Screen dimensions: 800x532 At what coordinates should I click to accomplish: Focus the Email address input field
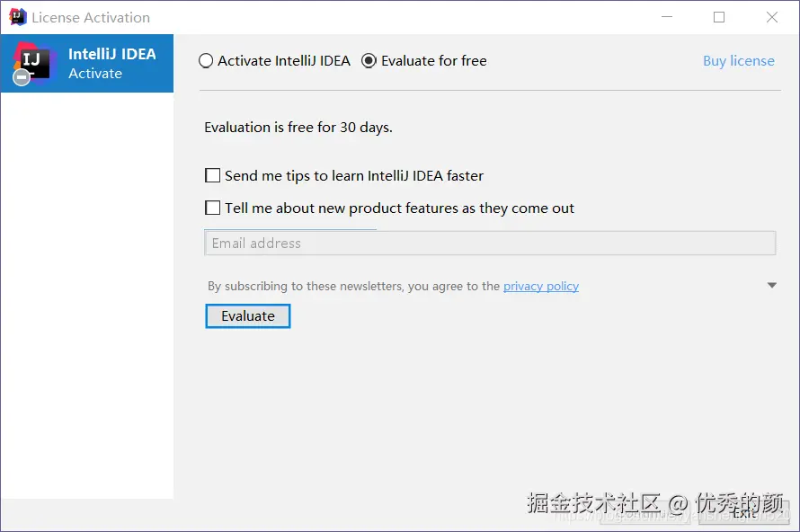(490, 244)
